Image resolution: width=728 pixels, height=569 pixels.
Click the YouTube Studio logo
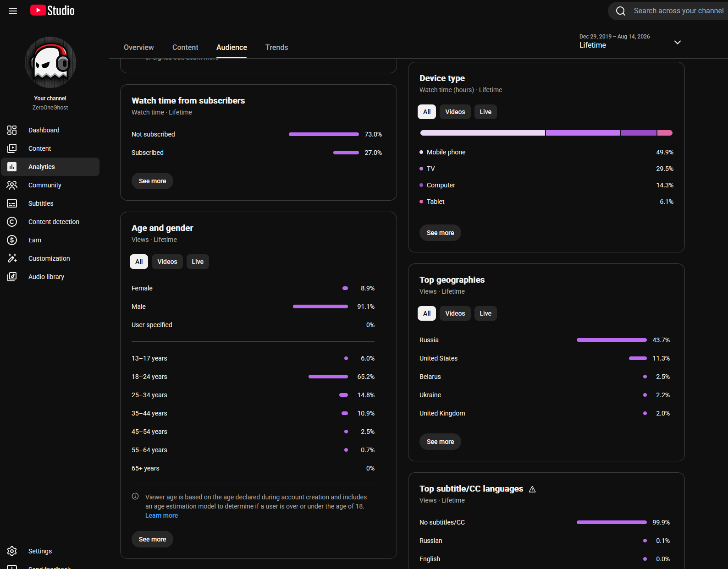point(52,11)
